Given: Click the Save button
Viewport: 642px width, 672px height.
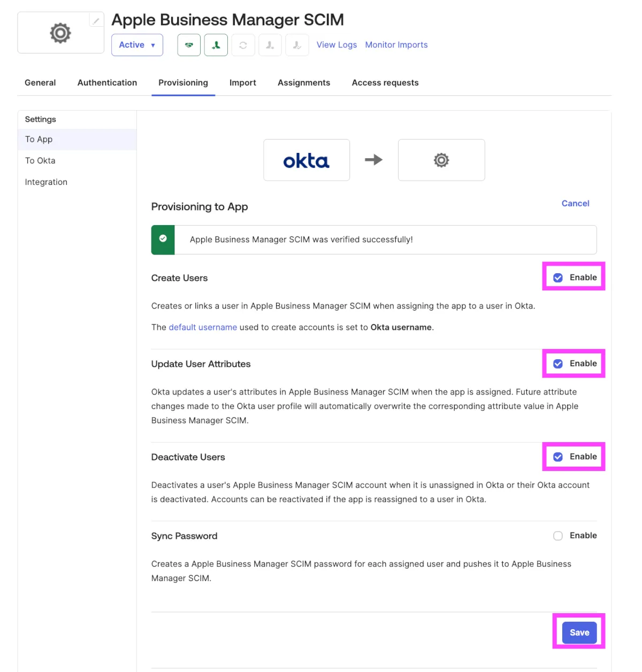Looking at the screenshot, I should coord(579,632).
